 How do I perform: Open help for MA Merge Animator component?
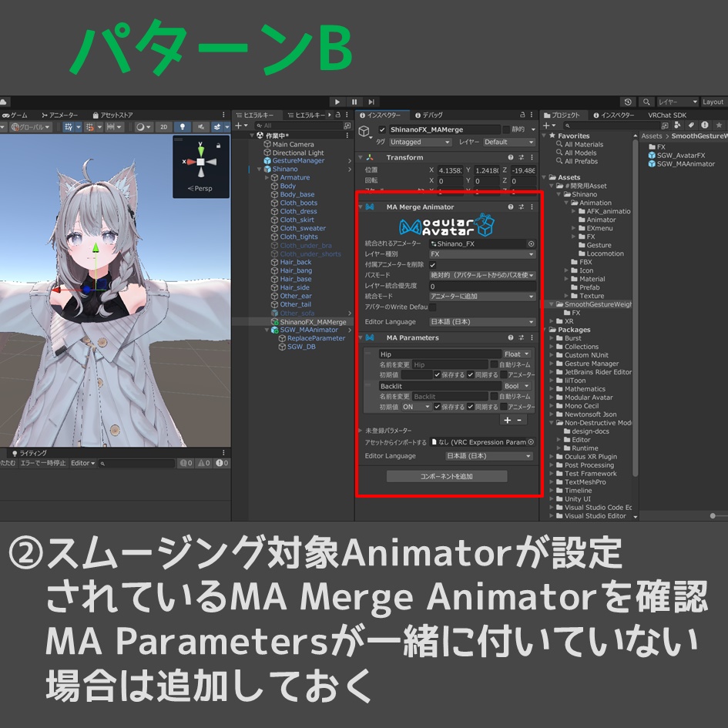coord(510,207)
